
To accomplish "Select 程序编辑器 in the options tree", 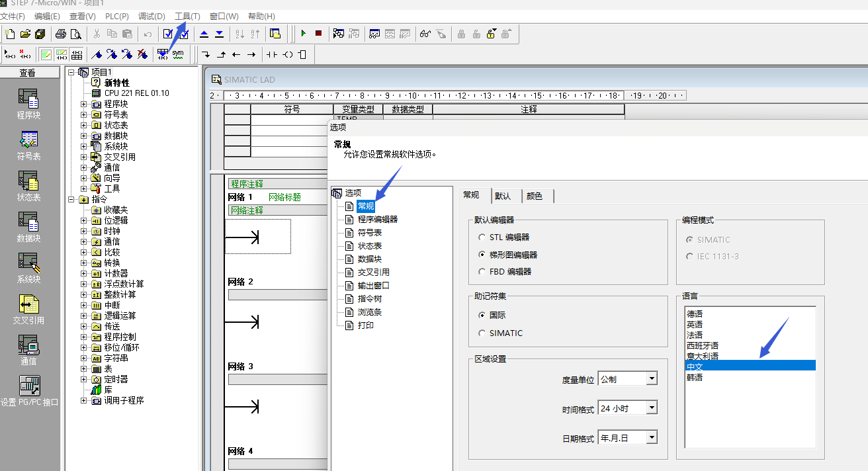I will pyautogui.click(x=378, y=219).
